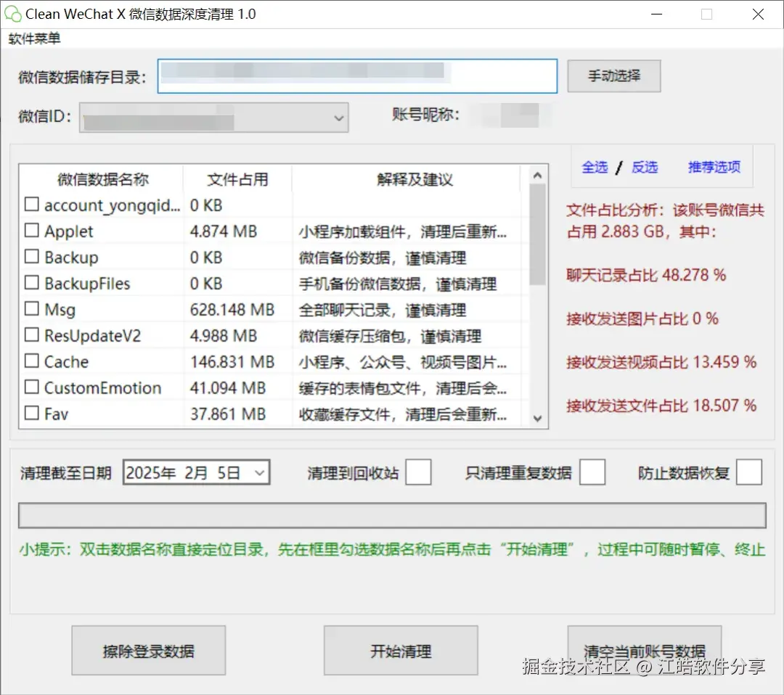
Task: Click the list scrollbar down arrow
Action: click(x=537, y=419)
